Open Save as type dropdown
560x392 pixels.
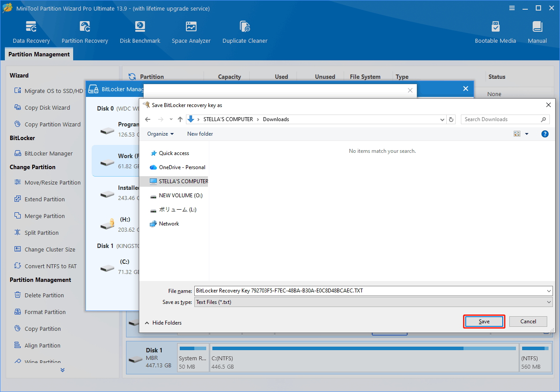[373, 302]
